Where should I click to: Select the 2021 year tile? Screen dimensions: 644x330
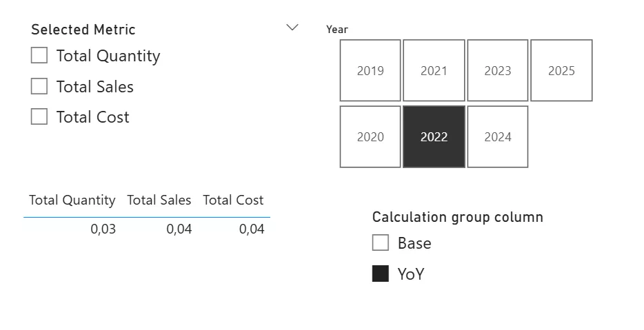coord(434,70)
